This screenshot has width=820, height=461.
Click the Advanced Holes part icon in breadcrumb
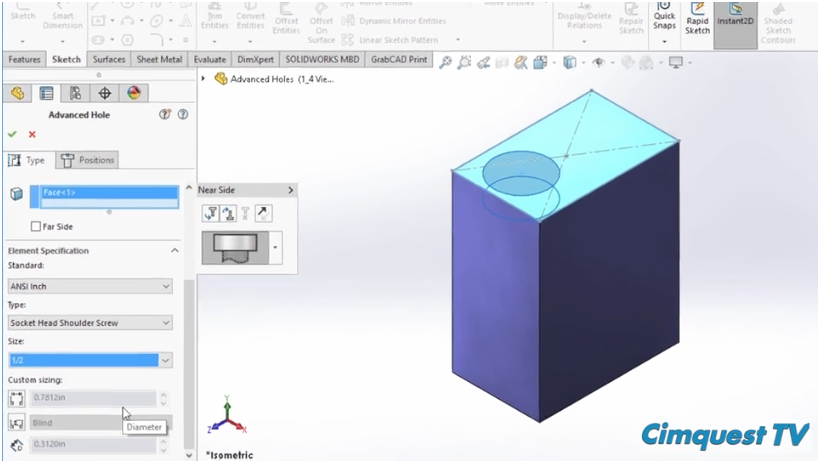[221, 79]
